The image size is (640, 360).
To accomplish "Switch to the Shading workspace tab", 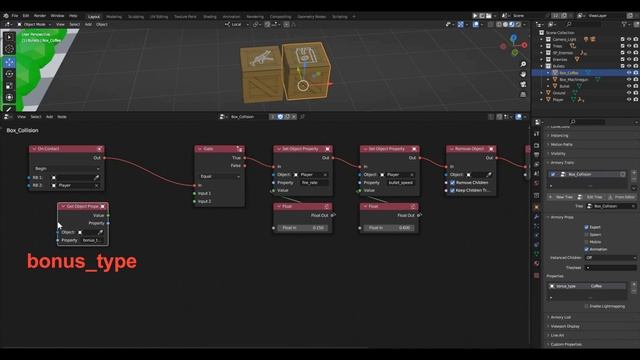I will pos(210,17).
